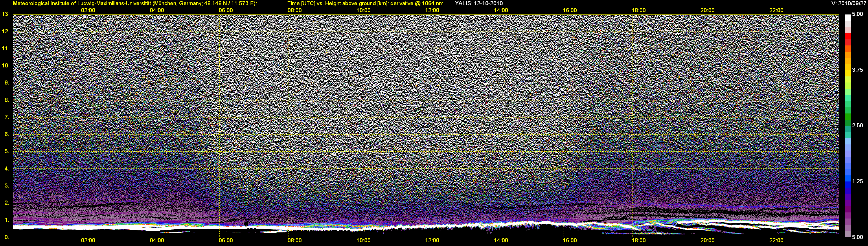Click the 2.50 value on the color scale
This screenshot has width=868, height=246.
coord(858,125)
